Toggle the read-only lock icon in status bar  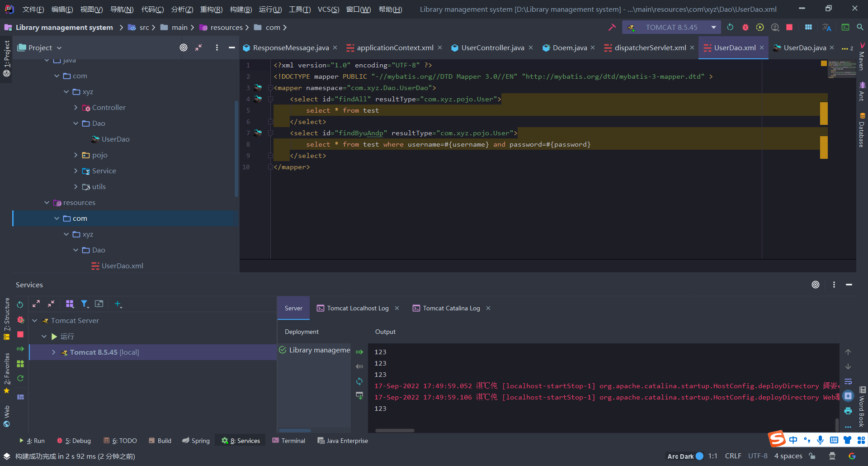point(812,456)
